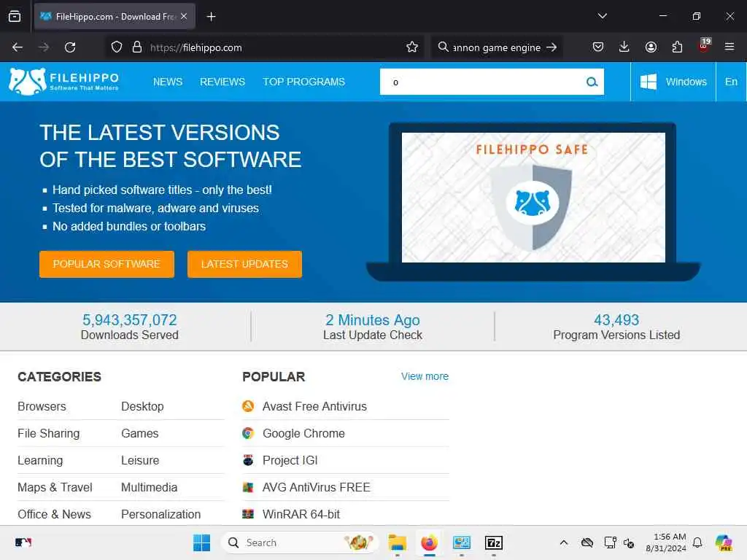Click the site security padlock icon

pos(137,47)
